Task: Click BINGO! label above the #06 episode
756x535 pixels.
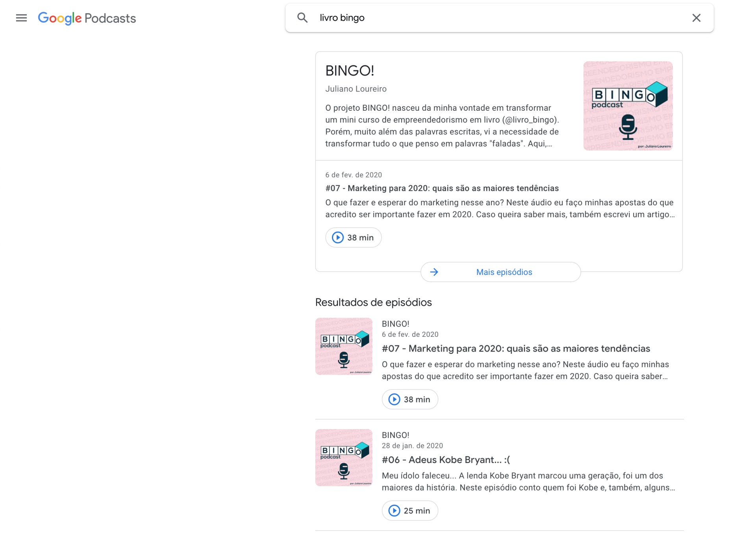Action: click(395, 435)
